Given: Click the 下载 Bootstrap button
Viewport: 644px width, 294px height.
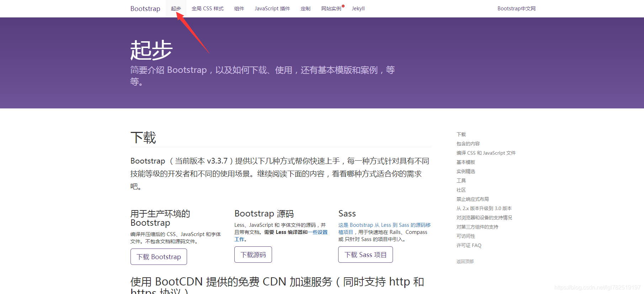Looking at the screenshot, I should click(159, 257).
